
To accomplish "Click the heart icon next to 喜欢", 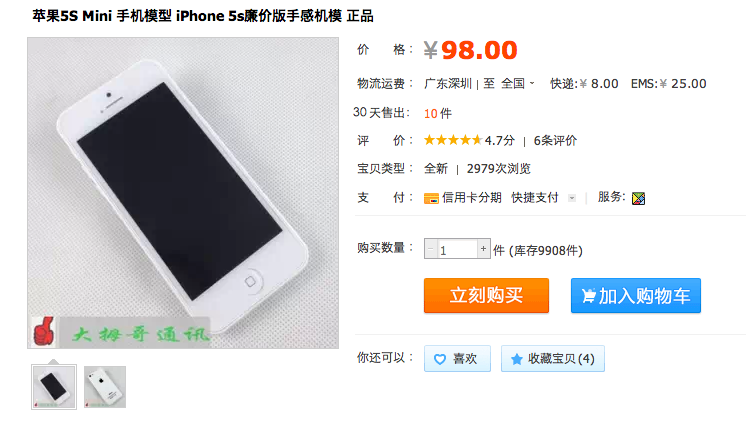I will [x=440, y=359].
